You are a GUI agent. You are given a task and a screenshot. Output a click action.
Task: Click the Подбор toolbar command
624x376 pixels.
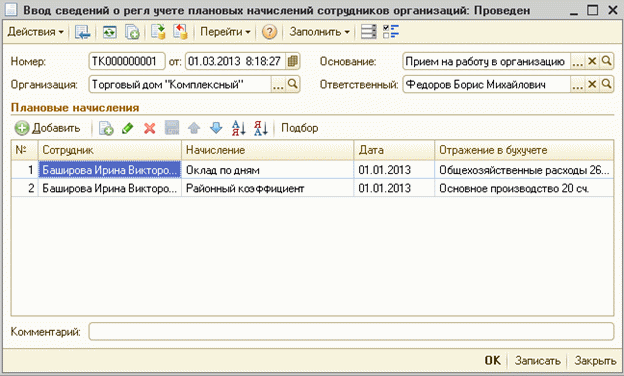pos(300,128)
